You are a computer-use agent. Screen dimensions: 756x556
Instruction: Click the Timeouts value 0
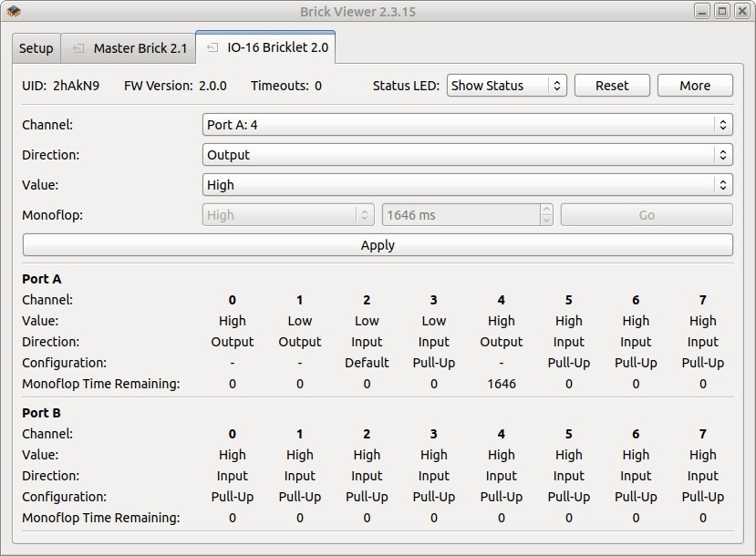(318, 86)
